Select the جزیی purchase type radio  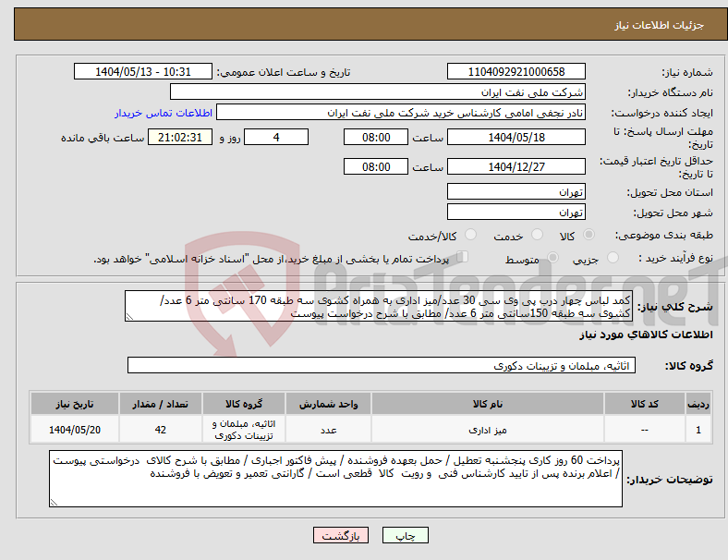pyautogui.click(x=613, y=257)
